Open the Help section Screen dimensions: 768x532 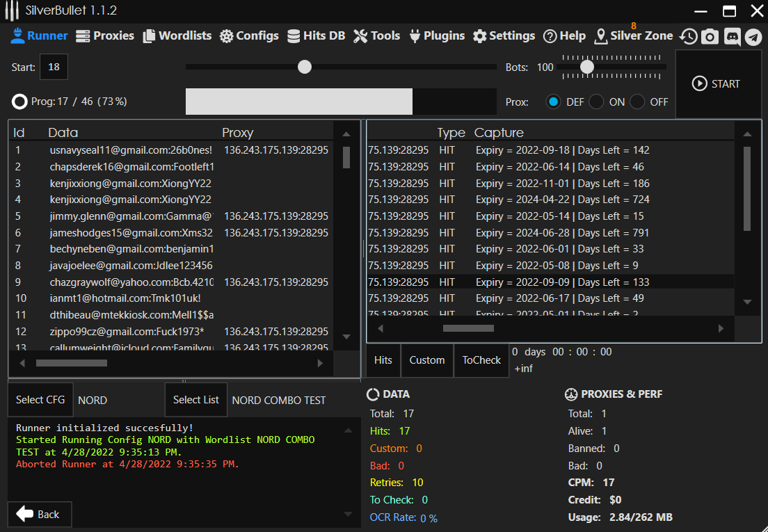565,35
